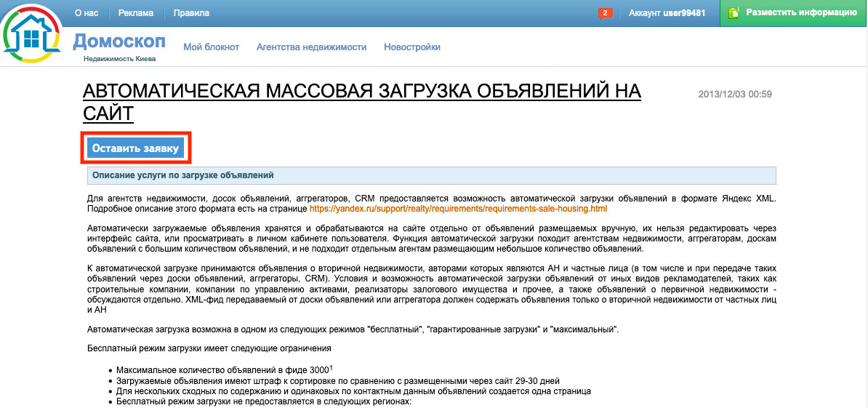Click bullet about создается одна страница
The image size is (868, 408).
(x=353, y=391)
